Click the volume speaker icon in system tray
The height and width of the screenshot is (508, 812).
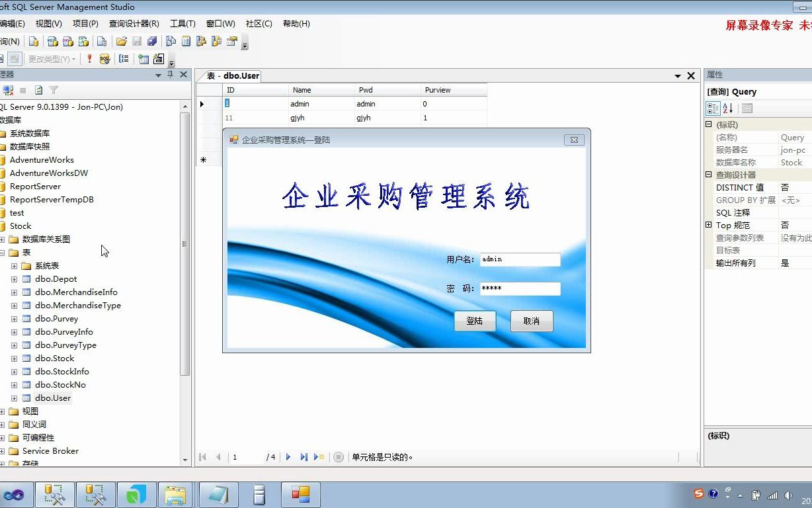click(788, 495)
